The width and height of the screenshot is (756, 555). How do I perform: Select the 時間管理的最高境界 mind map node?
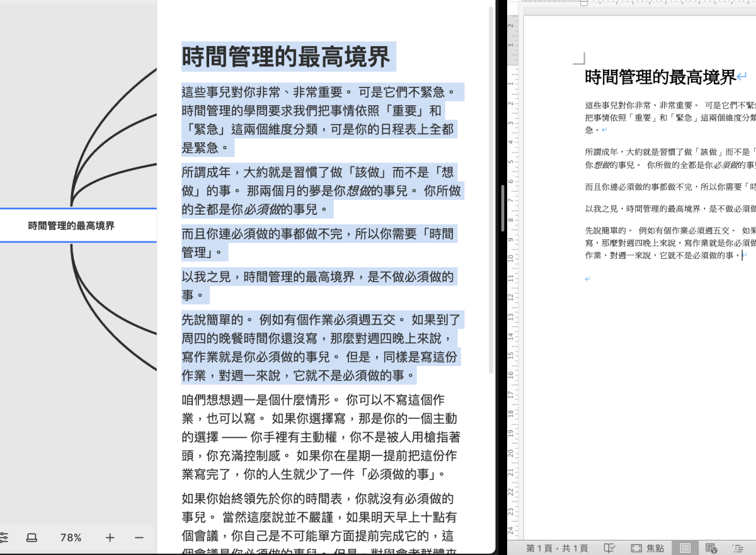(x=71, y=226)
